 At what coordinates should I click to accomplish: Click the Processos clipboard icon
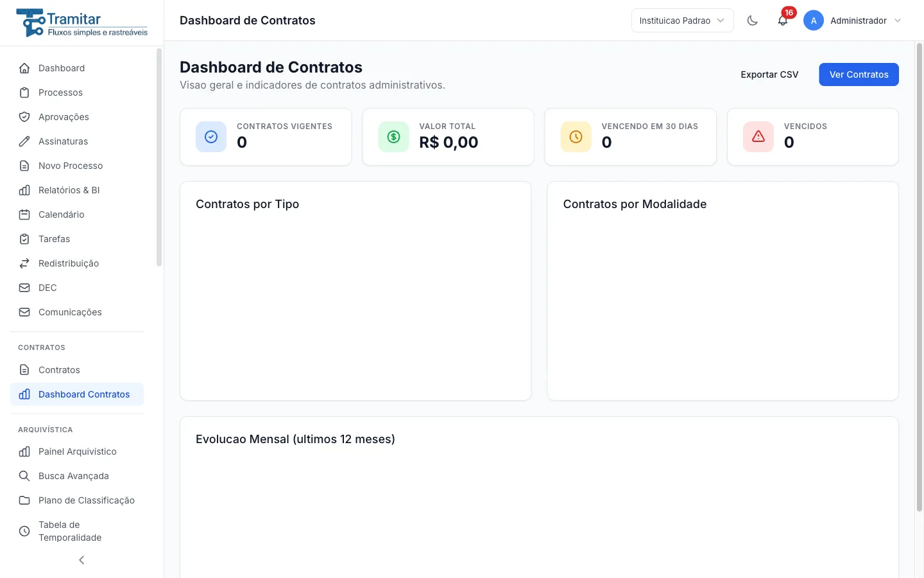[x=24, y=92]
